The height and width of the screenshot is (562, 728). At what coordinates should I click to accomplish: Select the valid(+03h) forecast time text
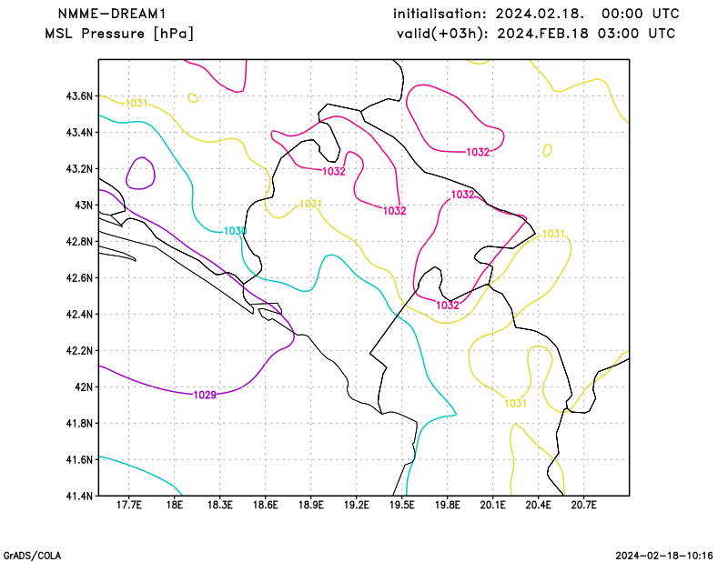click(x=536, y=34)
